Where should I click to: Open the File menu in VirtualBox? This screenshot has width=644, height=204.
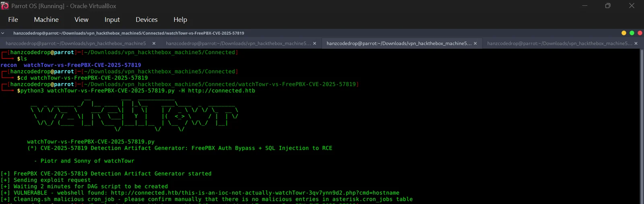pyautogui.click(x=13, y=19)
